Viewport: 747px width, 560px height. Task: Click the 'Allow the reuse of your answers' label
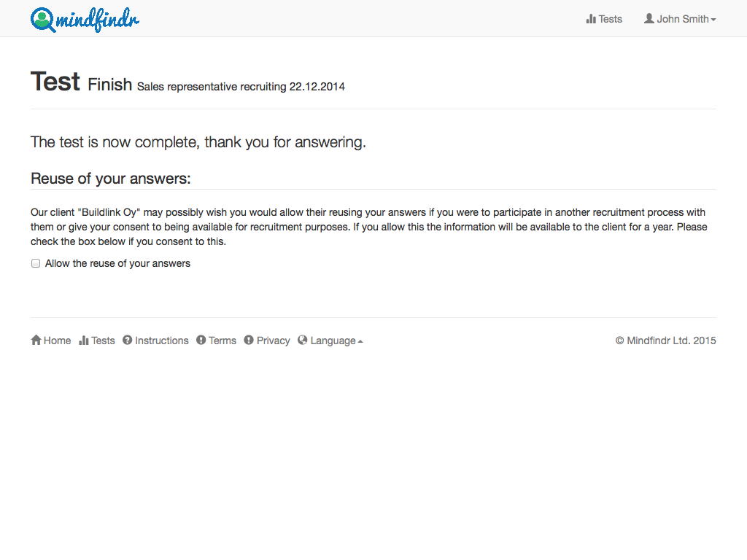click(117, 263)
